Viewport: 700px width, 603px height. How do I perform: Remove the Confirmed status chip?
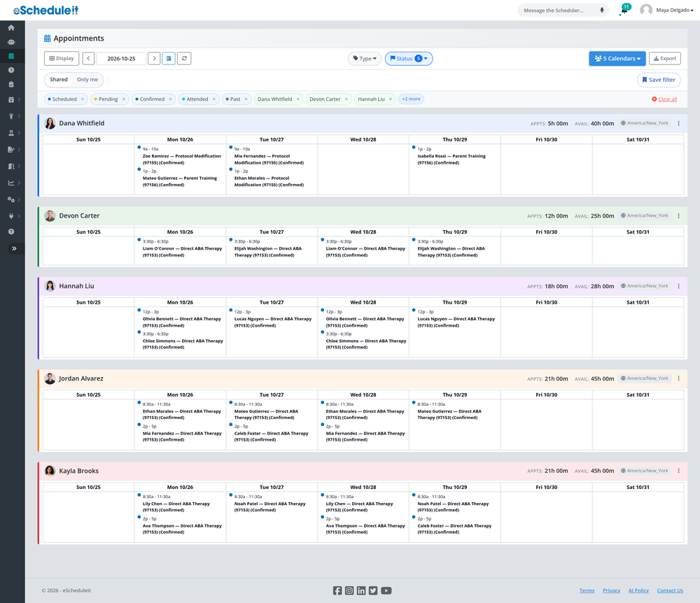click(x=170, y=99)
